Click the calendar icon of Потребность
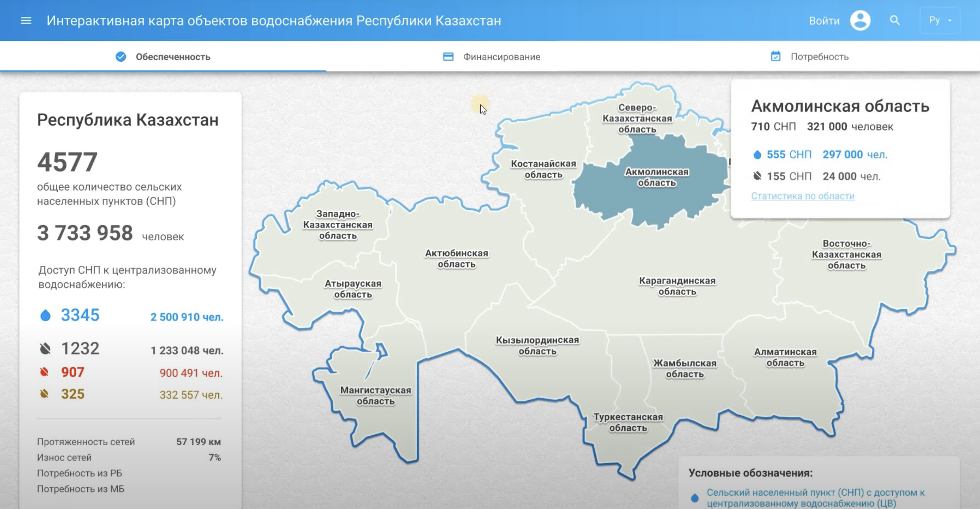The height and width of the screenshot is (509, 980). (x=775, y=57)
